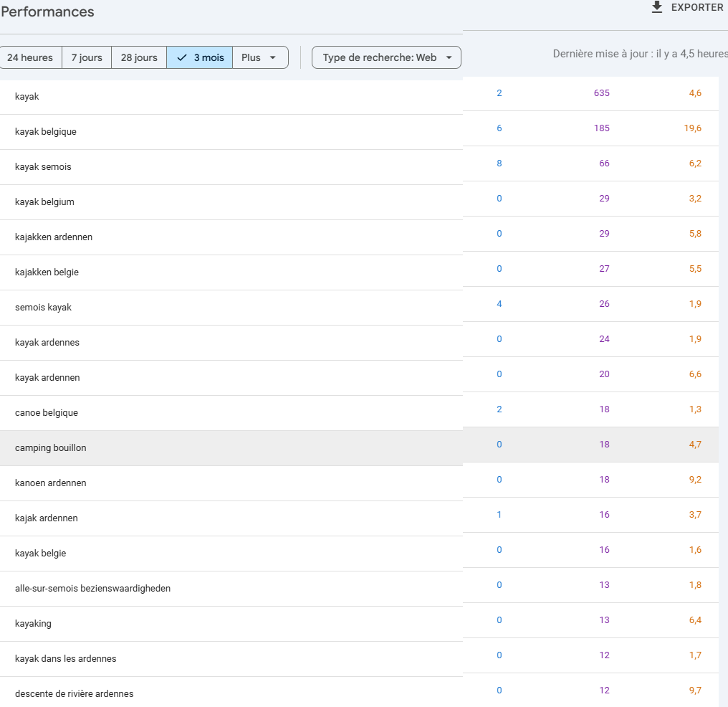
Task: Click the 9,7 position for descente de rivière ardennes
Action: coord(695,691)
